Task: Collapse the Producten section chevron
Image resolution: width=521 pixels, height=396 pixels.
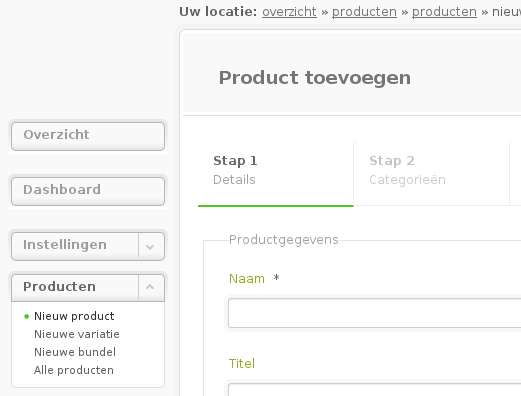Action: pyautogui.click(x=151, y=287)
